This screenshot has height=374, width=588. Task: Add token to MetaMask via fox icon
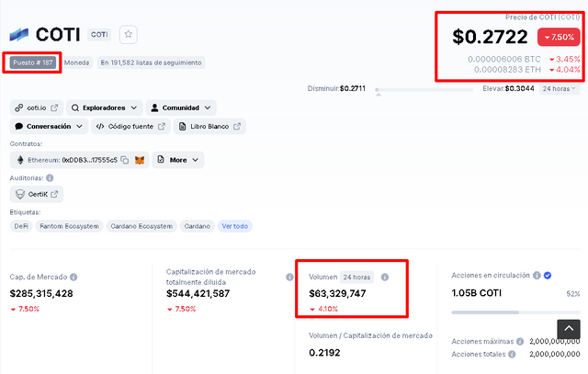(x=140, y=160)
